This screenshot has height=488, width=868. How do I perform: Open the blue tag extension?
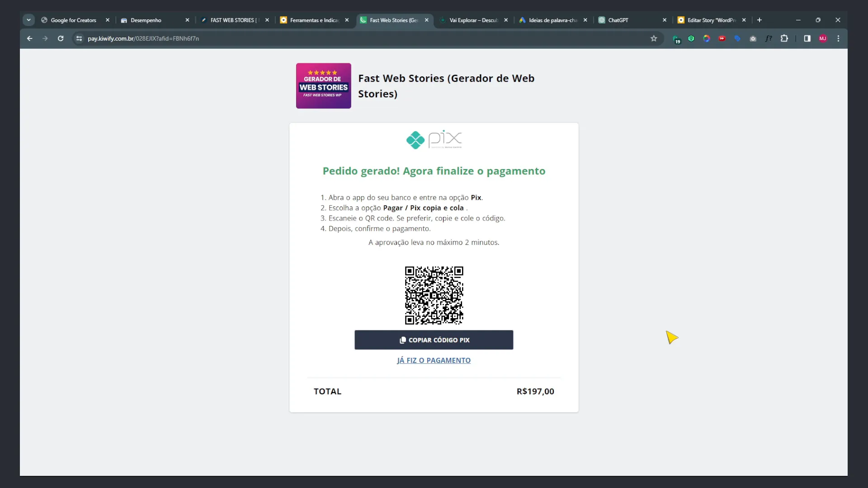[737, 38]
